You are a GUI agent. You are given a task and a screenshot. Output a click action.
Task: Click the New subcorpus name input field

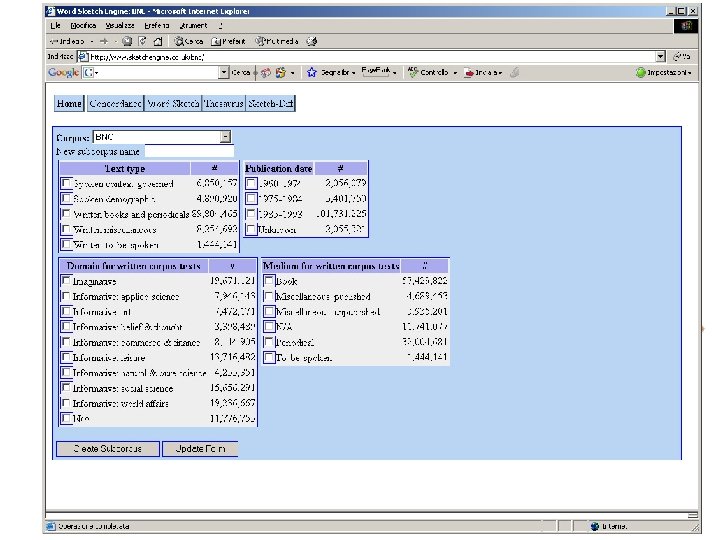[189, 151]
